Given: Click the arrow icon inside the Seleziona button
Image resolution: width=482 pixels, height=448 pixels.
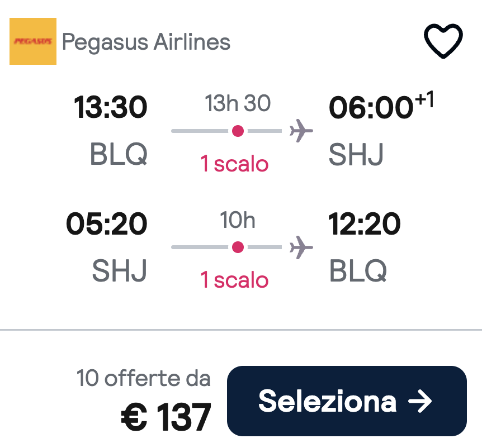Looking at the screenshot, I should [420, 400].
